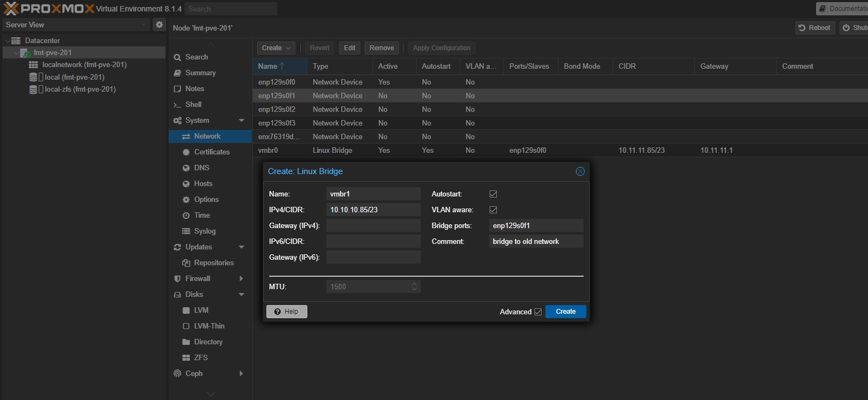Click the blue Create button in dialog

pyautogui.click(x=566, y=312)
